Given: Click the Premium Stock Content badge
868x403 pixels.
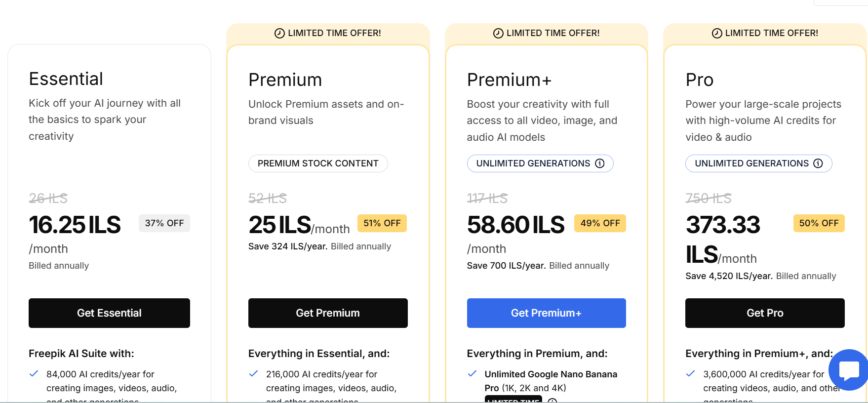Looking at the screenshot, I should [318, 163].
